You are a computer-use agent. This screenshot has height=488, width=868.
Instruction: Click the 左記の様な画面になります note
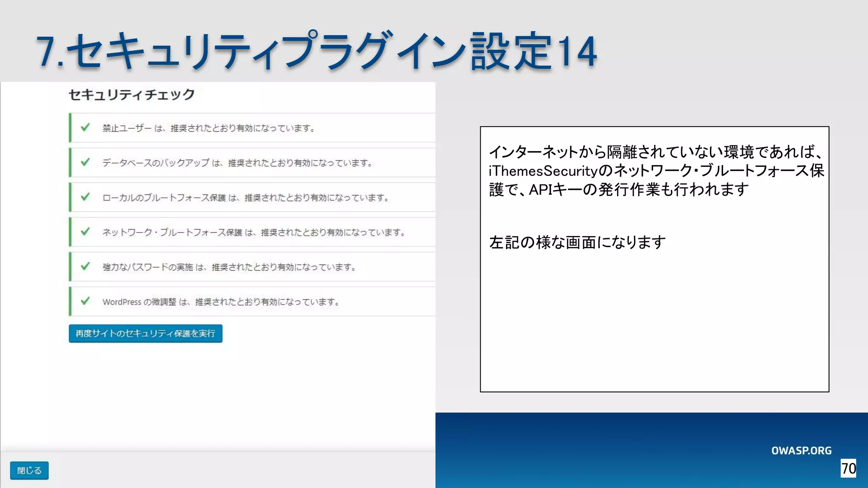(x=577, y=242)
